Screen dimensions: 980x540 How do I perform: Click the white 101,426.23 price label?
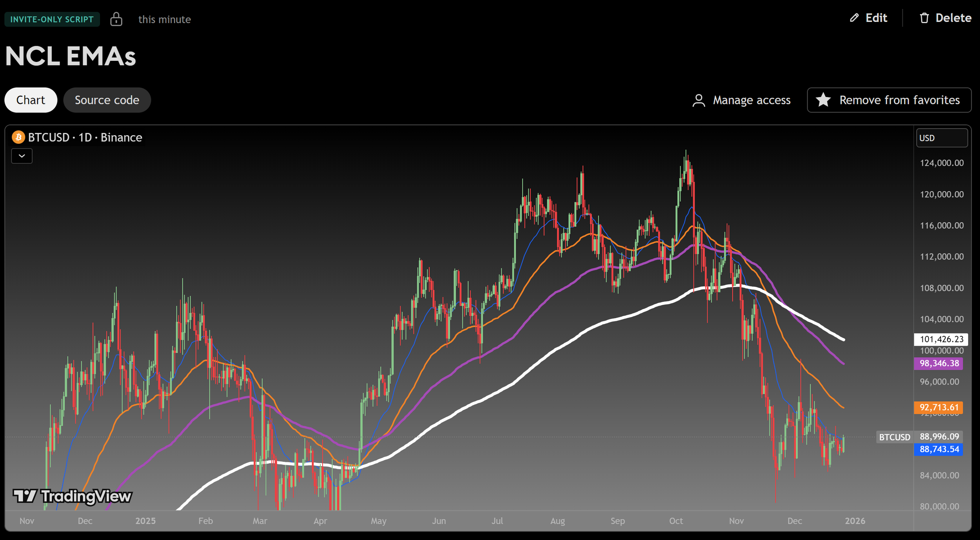[941, 339]
